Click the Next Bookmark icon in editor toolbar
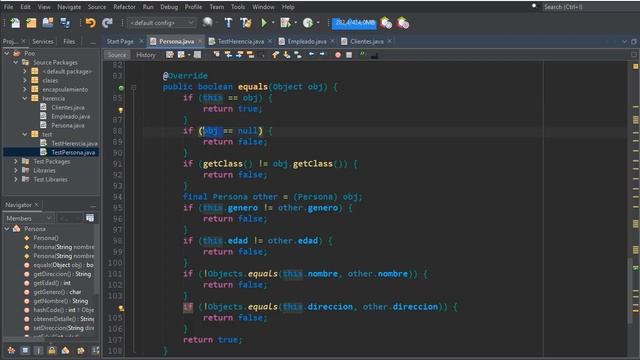640x360 pixels. [287, 55]
